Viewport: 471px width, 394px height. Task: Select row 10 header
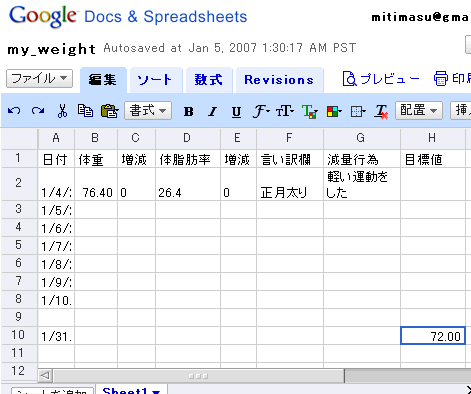[x=19, y=335]
